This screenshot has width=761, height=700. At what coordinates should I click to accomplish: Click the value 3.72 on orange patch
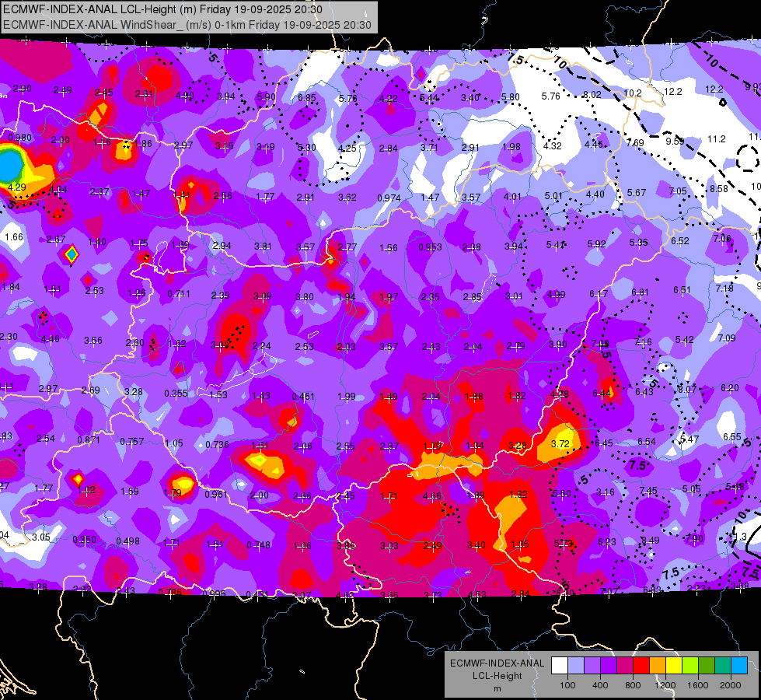(560, 443)
